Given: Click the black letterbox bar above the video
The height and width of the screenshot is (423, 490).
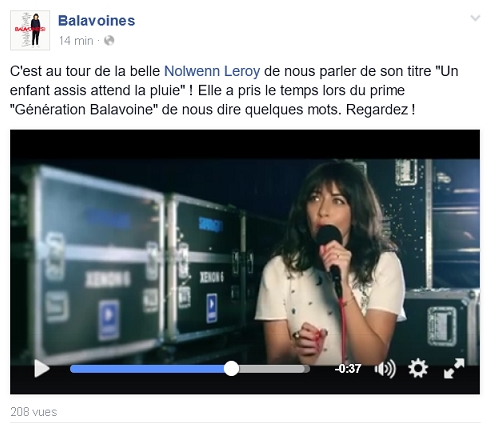Looking at the screenshot, I should point(245,144).
